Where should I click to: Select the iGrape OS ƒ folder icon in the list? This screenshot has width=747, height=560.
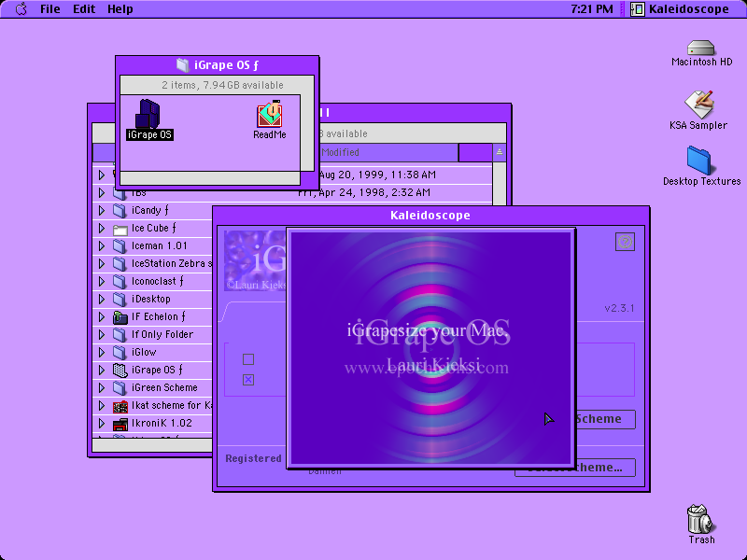(120, 370)
